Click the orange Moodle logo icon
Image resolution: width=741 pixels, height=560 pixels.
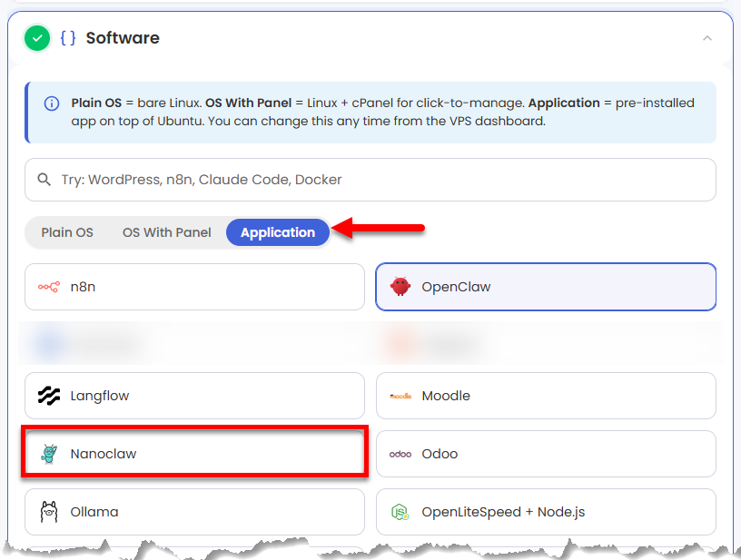[x=400, y=396]
